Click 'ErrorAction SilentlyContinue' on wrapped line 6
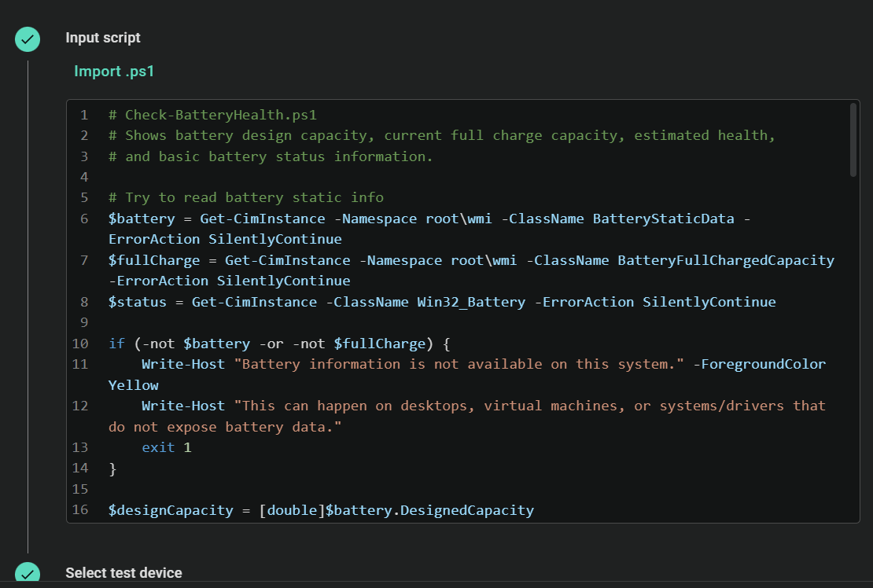The image size is (873, 588). point(225,239)
